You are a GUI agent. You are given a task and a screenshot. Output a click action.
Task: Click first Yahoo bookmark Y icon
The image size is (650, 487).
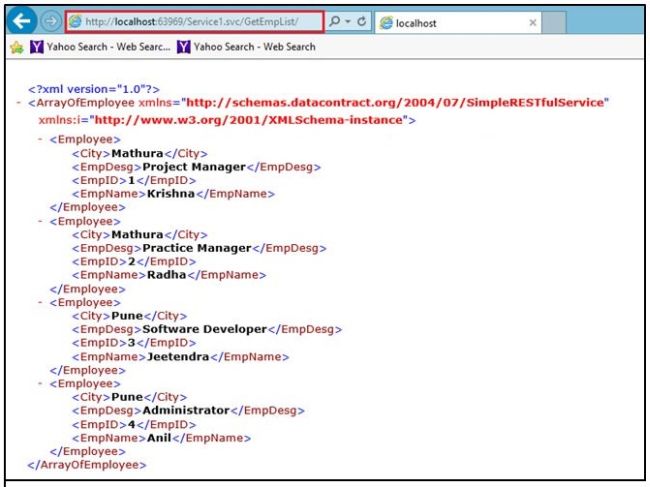[x=36, y=47]
